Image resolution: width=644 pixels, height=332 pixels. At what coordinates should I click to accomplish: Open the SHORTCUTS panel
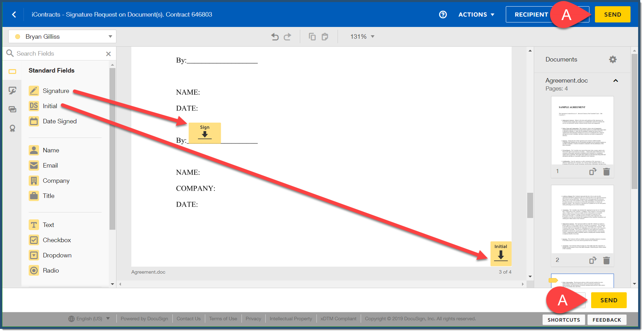point(564,320)
